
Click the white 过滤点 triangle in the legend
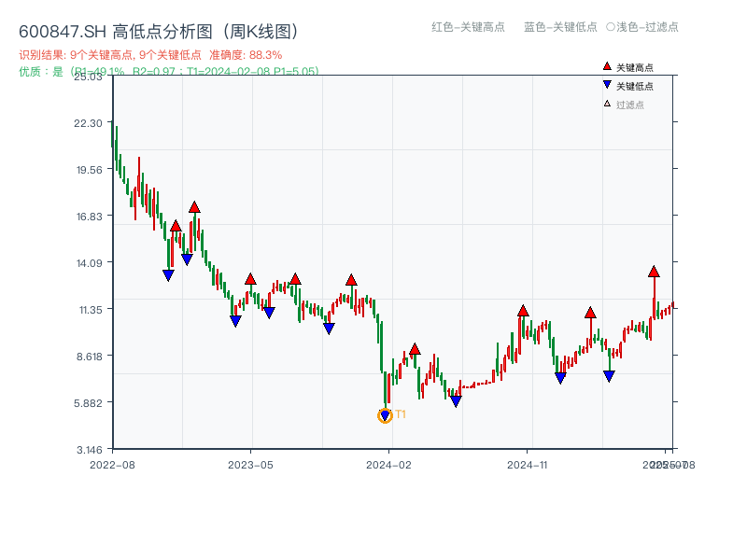pyautogui.click(x=607, y=104)
